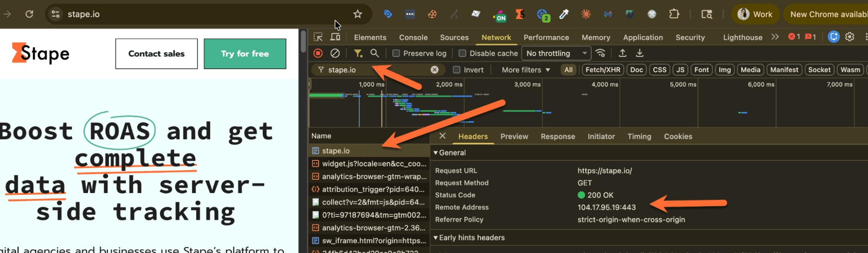Image resolution: width=868 pixels, height=253 pixels.
Task: Filter requests by Socket type
Action: tap(819, 70)
